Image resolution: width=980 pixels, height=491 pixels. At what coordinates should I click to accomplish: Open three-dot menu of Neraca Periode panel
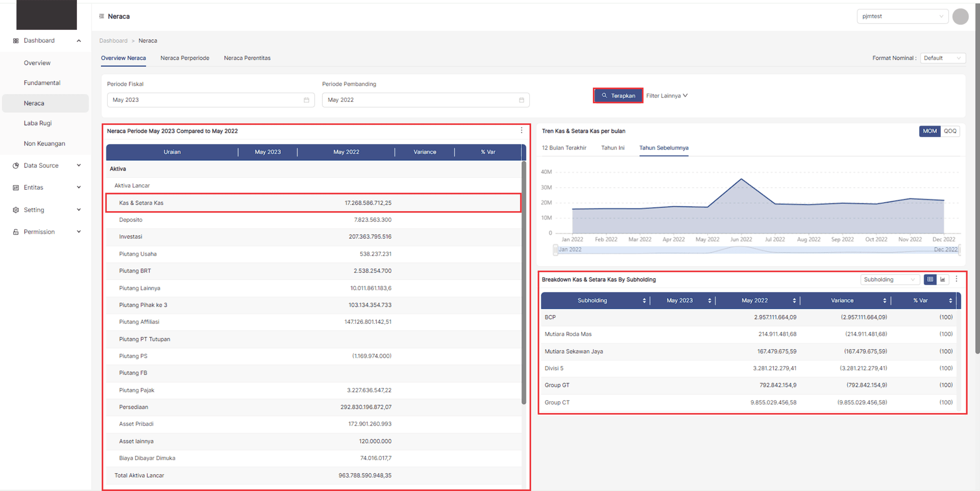tap(521, 130)
